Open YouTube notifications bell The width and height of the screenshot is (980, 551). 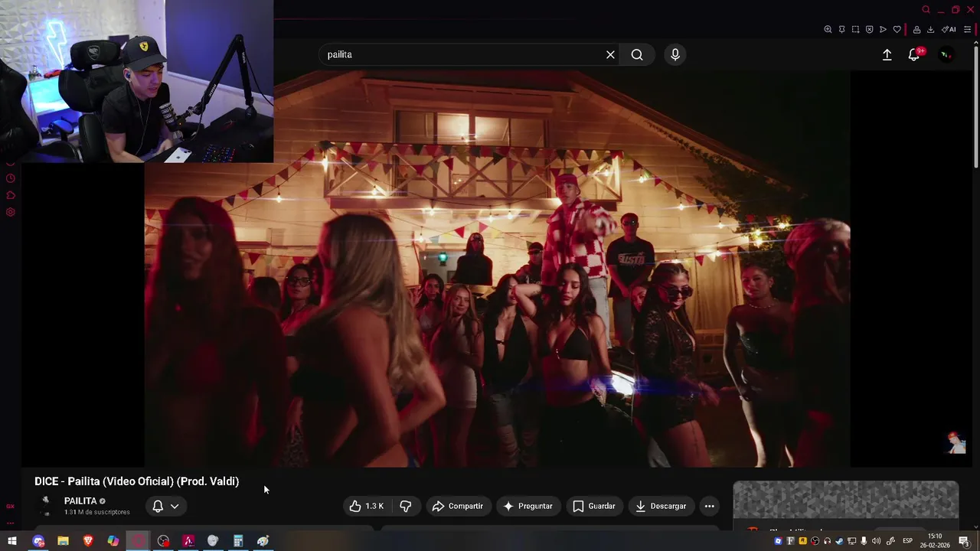913,54
